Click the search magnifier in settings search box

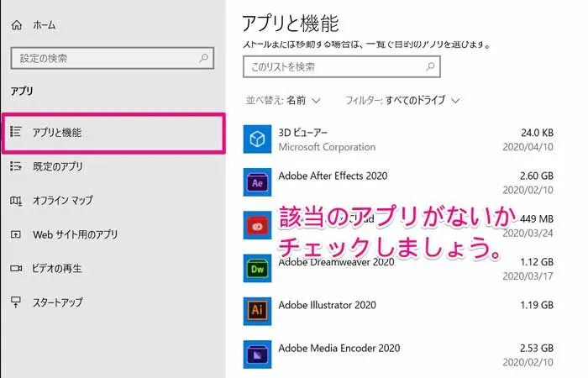click(x=203, y=58)
